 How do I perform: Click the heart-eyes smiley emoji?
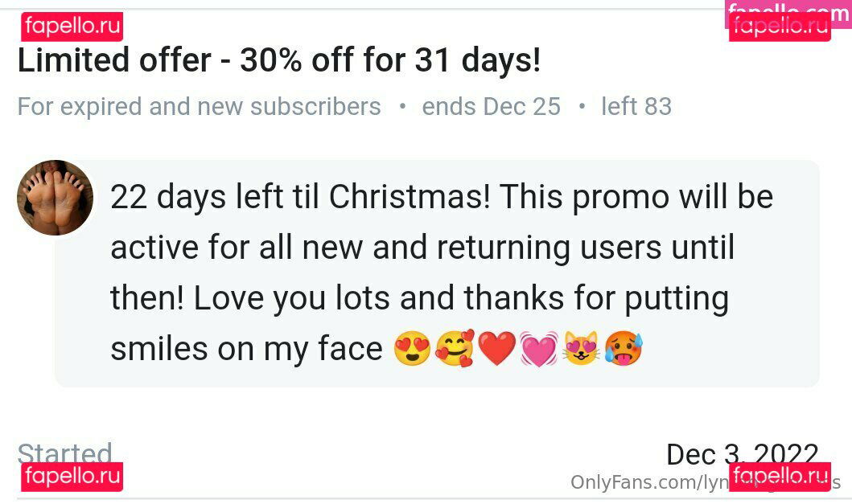coord(412,348)
